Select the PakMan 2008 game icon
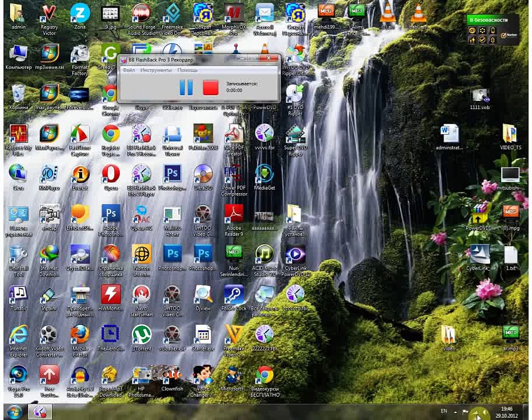 click(203, 137)
